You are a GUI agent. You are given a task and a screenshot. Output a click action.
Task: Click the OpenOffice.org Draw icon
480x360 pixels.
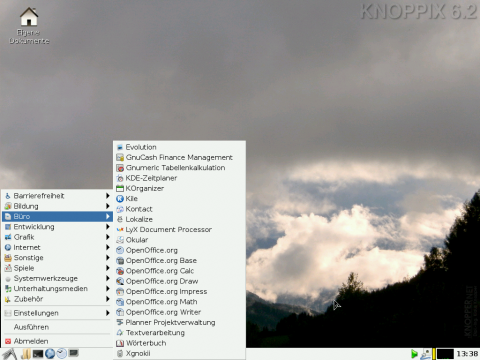120,281
